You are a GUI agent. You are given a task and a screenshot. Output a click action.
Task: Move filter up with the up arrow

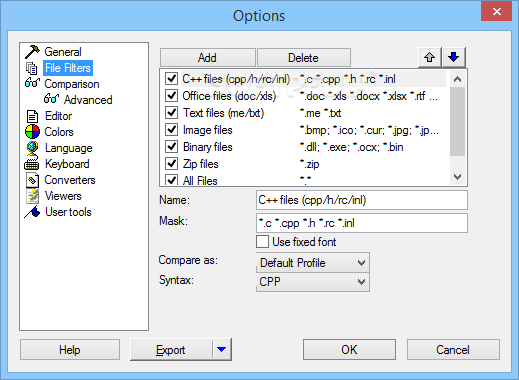click(429, 57)
